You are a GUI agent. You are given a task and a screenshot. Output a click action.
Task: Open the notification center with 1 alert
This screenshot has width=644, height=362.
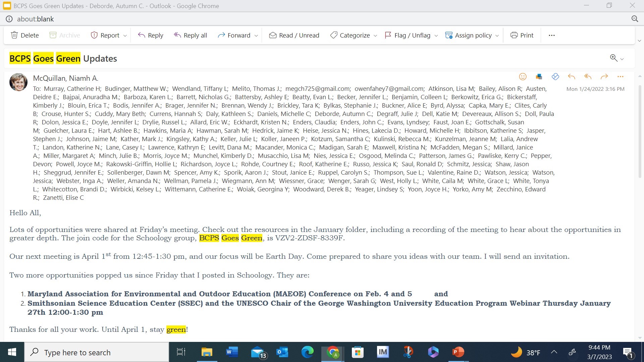tap(628, 352)
